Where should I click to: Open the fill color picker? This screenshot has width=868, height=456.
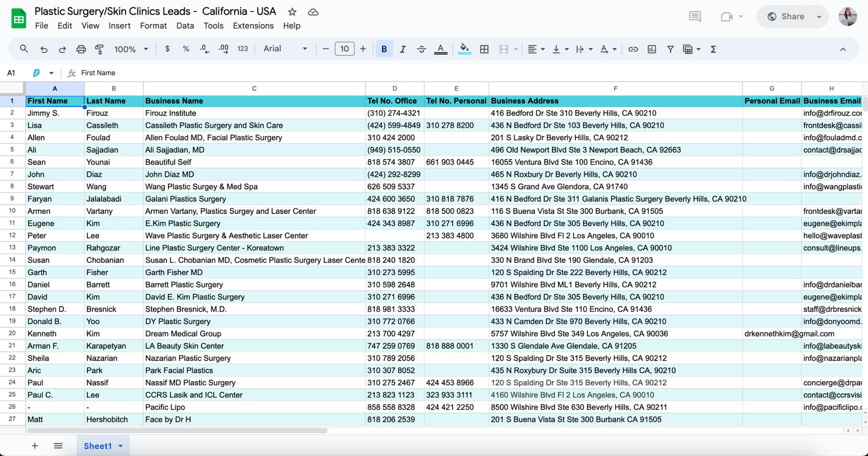[464, 49]
